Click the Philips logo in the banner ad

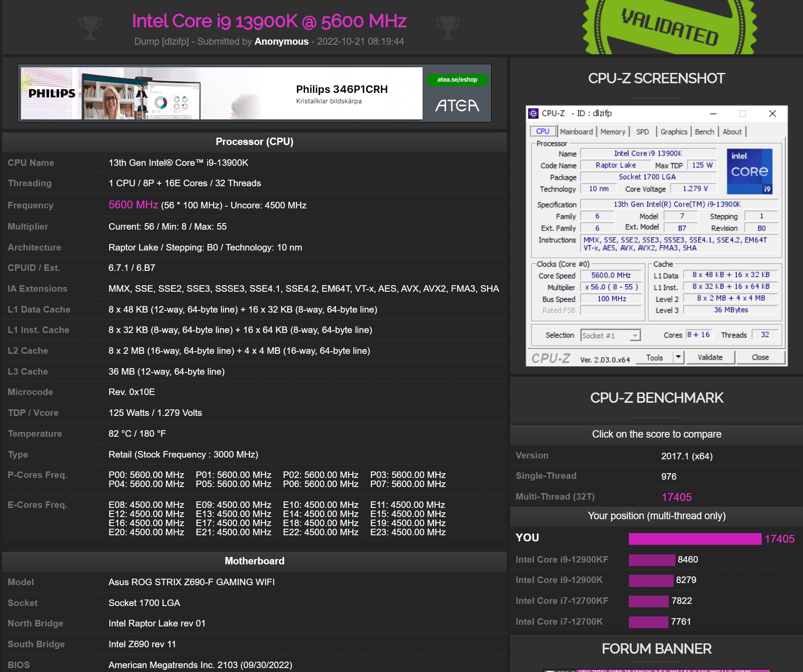[52, 93]
